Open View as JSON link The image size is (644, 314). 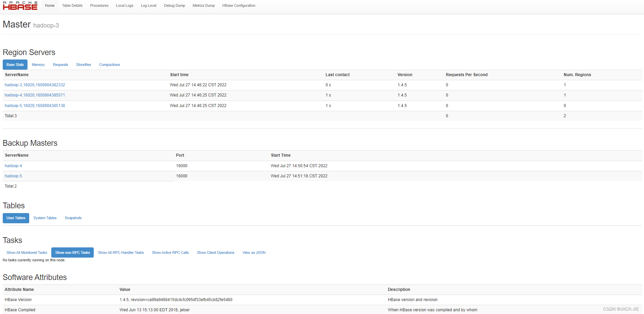254,252
